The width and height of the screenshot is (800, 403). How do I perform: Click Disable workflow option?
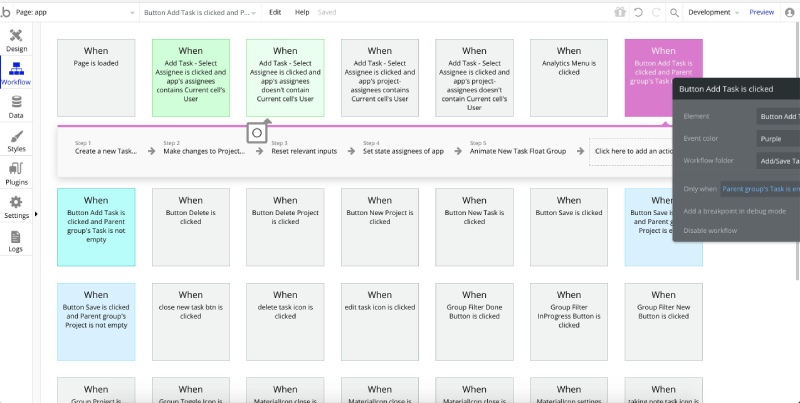(710, 231)
